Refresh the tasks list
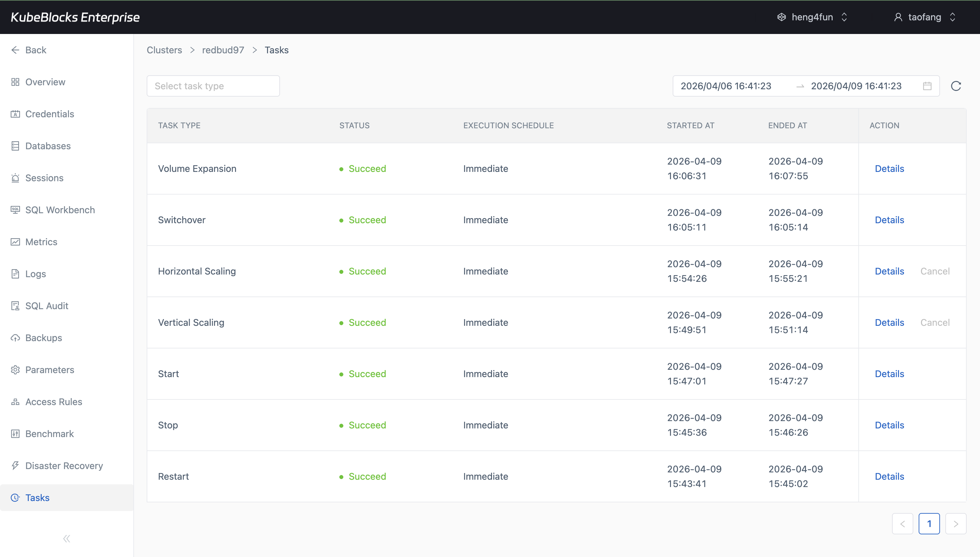This screenshot has width=980, height=557. (956, 86)
